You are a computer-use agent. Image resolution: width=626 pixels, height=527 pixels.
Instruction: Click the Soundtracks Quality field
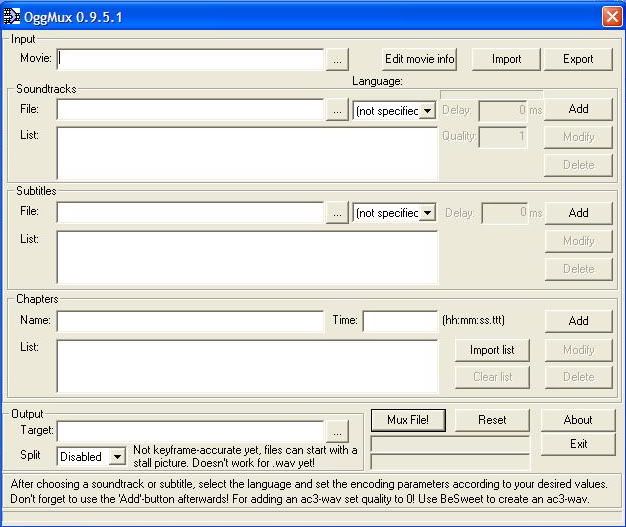(x=503, y=137)
